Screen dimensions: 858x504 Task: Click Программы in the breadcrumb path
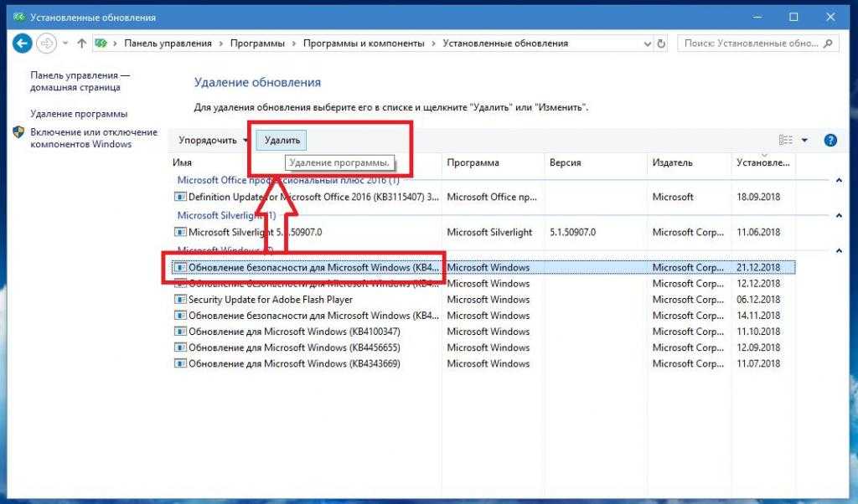(x=260, y=43)
